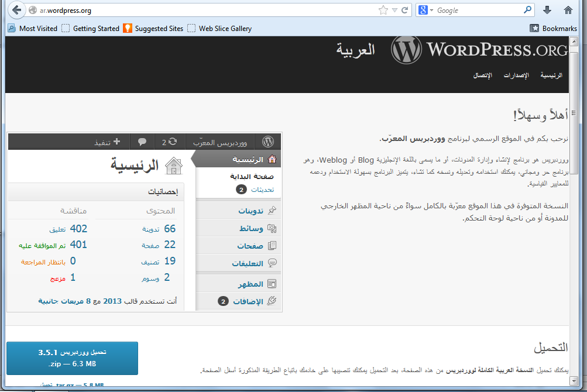Viewport: 587px width, 392px height.
Task: Click the large house icon in dashboard title
Action: coord(173,166)
